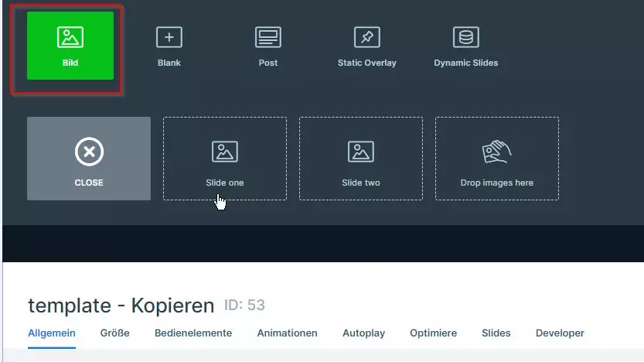Click the CLOSE circle-X tile
The image size is (644, 362).
click(89, 159)
